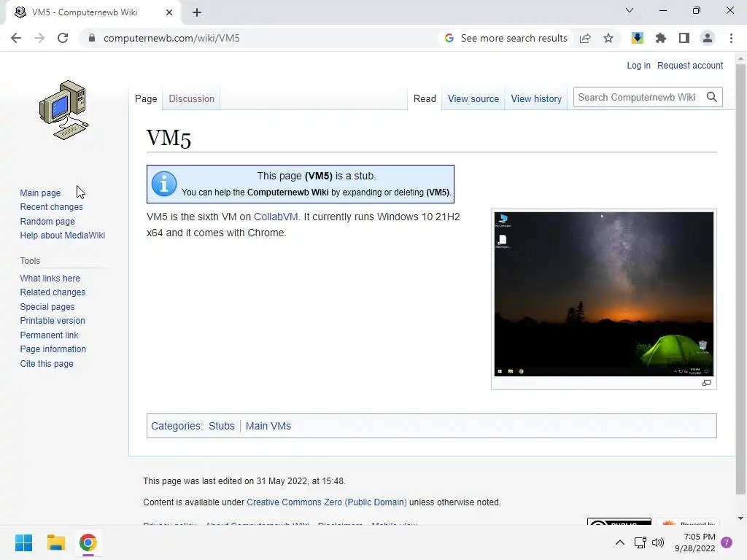Click the padlock site info icon
This screenshot has height=560, width=747.
pos(92,38)
